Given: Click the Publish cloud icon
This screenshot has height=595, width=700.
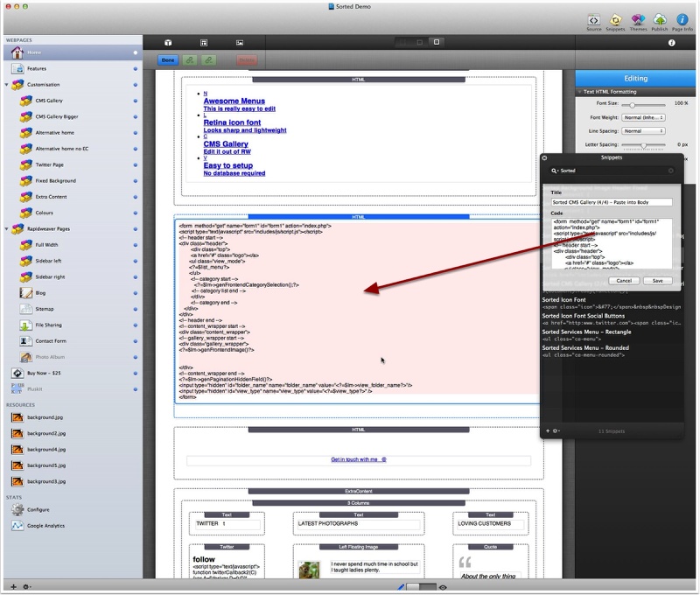Looking at the screenshot, I should [660, 19].
